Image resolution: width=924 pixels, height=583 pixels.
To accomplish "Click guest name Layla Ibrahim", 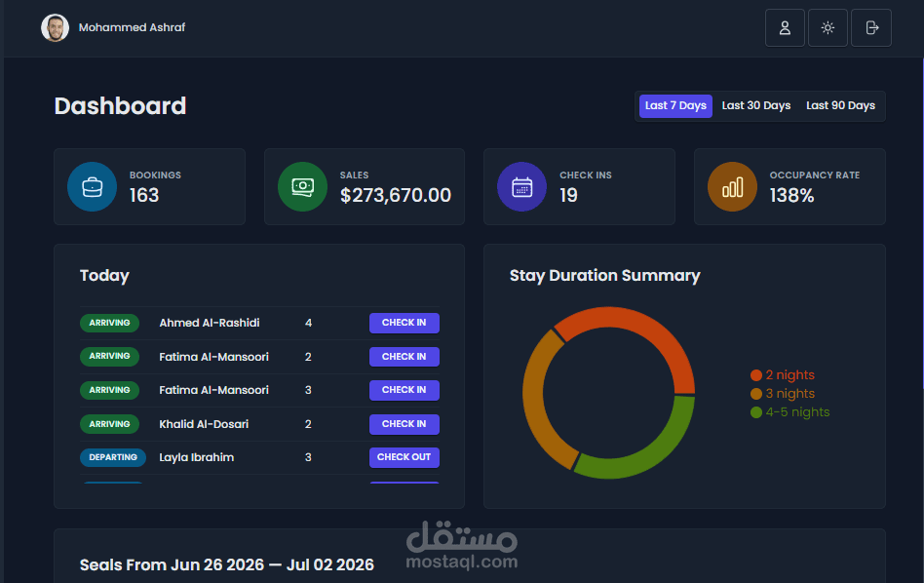I will tap(196, 457).
